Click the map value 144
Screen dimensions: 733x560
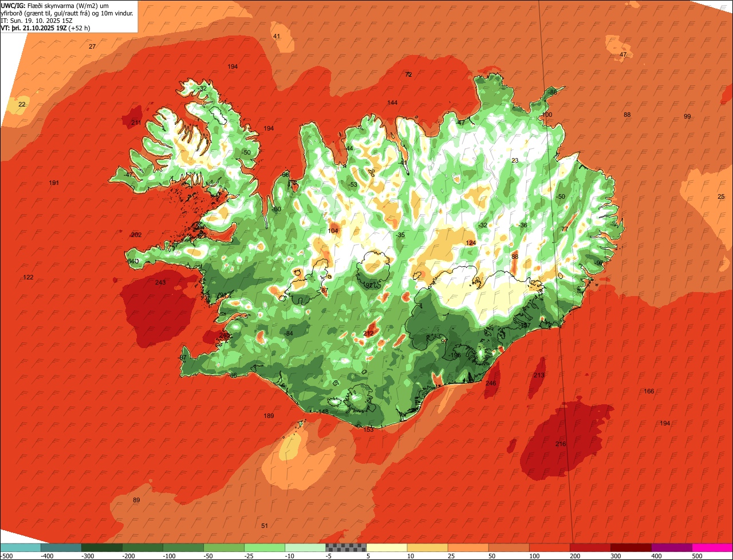click(392, 102)
